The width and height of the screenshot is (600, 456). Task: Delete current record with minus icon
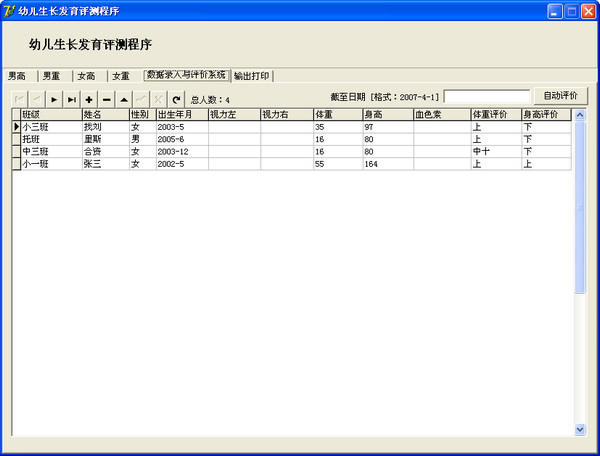[106, 99]
